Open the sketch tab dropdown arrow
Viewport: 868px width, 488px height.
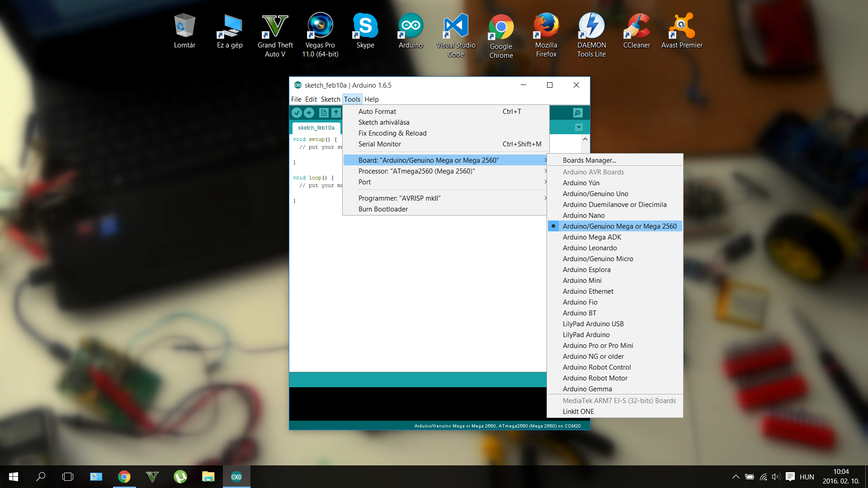click(x=579, y=127)
